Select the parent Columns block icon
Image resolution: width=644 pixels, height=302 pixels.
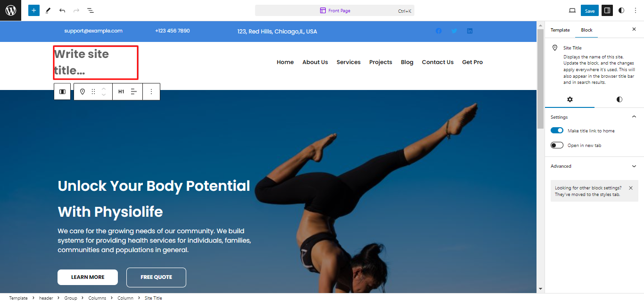62,92
